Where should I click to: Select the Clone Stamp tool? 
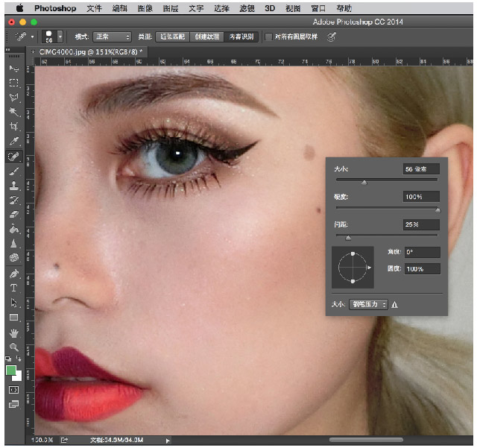(13, 186)
